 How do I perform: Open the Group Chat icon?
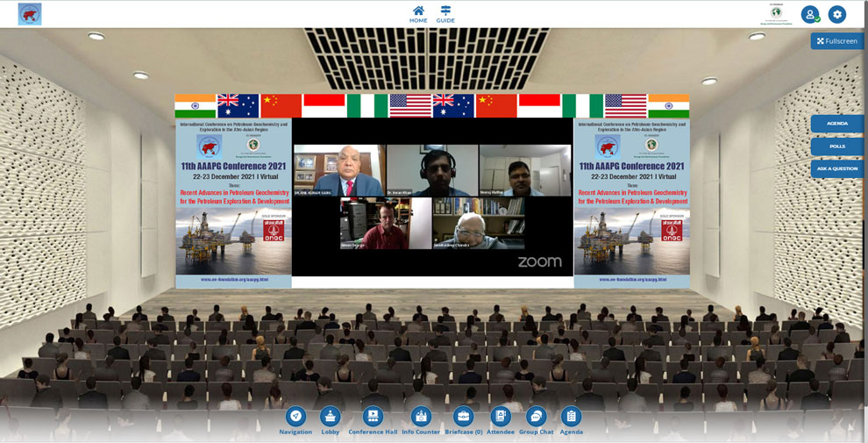(536, 417)
